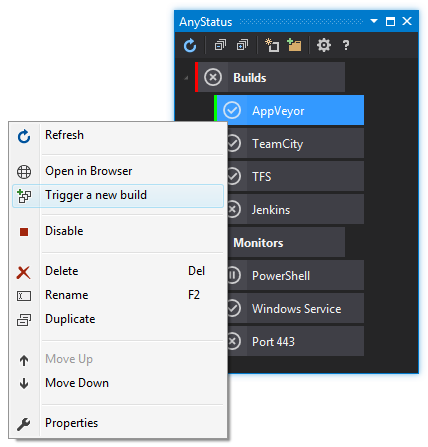Choose Rename from the context menu
The width and height of the screenshot is (428, 447).
118,295
